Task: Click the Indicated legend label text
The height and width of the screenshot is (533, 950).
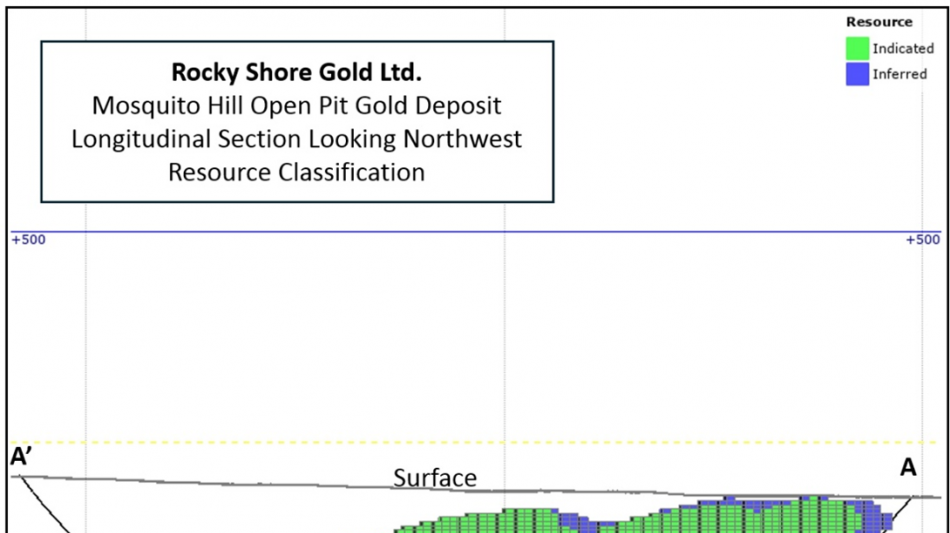Action: [x=903, y=48]
